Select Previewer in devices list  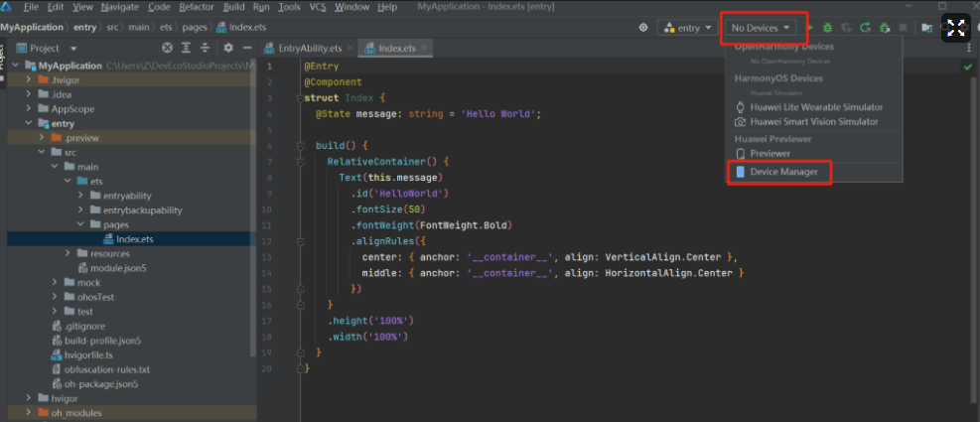[770, 153]
